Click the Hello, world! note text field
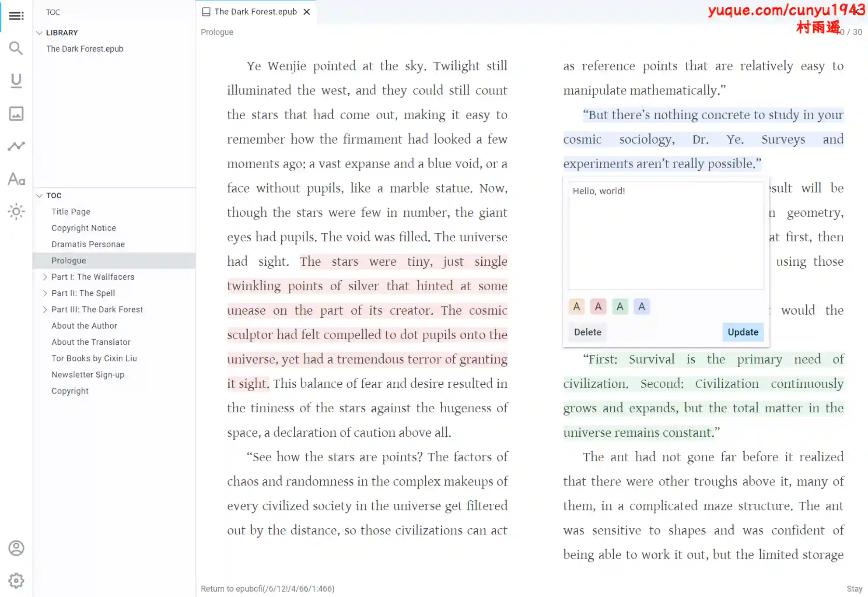 tap(665, 235)
